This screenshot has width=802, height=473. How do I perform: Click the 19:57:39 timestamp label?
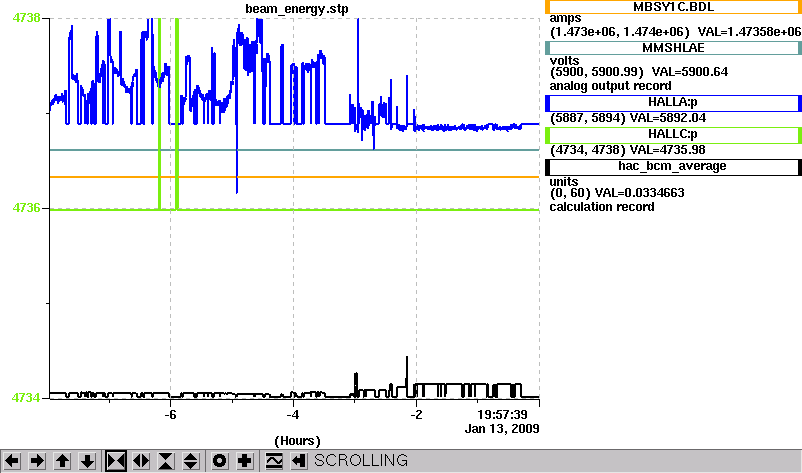pos(502,414)
